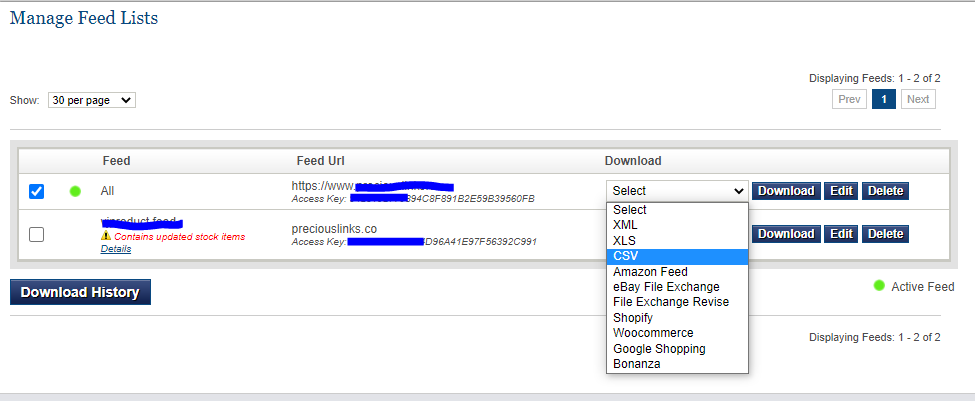Viewport: 975px width, 401px height.
Task: Choose Shopify from the list
Action: pyautogui.click(x=632, y=317)
